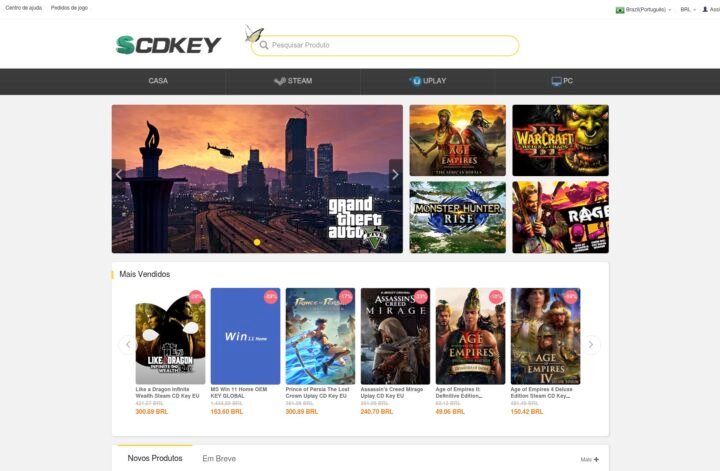Go to CASA in the navigation bar
Image resolution: width=720 pixels, height=471 pixels.
pyautogui.click(x=158, y=81)
